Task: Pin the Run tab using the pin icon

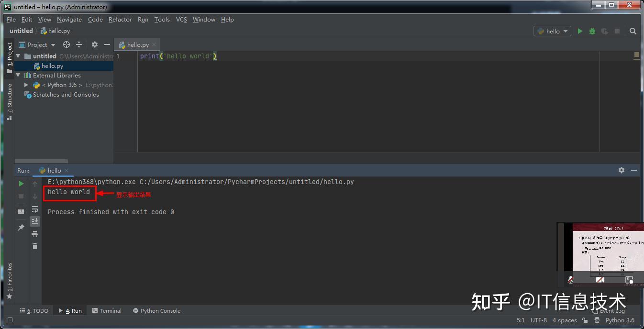Action: point(21,228)
